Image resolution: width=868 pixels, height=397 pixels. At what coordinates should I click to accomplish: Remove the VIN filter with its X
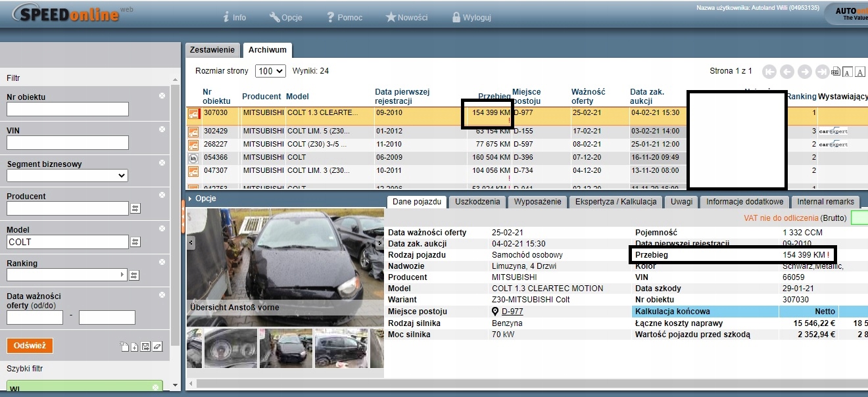(x=162, y=129)
